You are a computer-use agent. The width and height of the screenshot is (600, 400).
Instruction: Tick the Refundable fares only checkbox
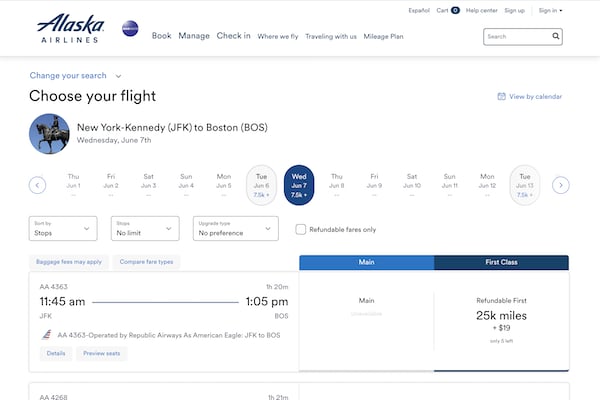pos(301,229)
